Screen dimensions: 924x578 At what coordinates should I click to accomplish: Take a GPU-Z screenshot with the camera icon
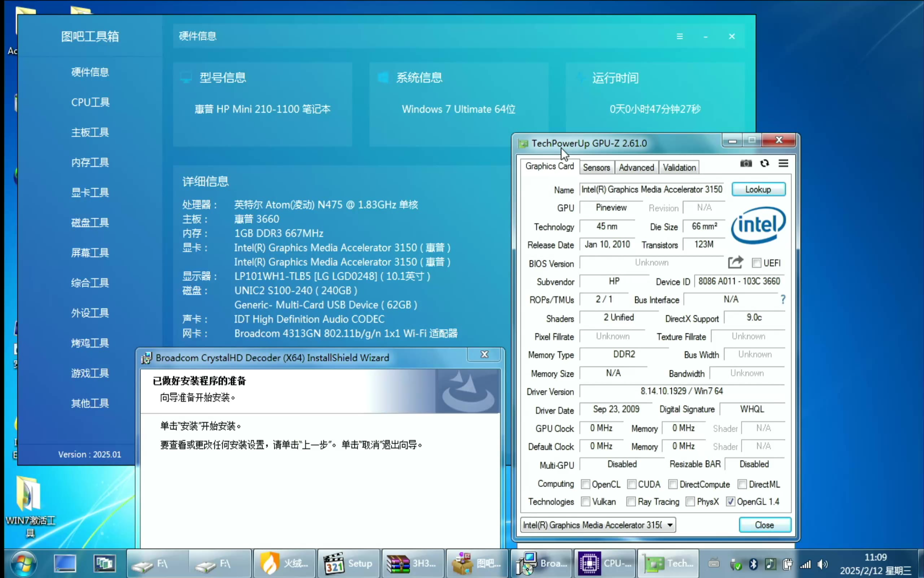point(746,163)
